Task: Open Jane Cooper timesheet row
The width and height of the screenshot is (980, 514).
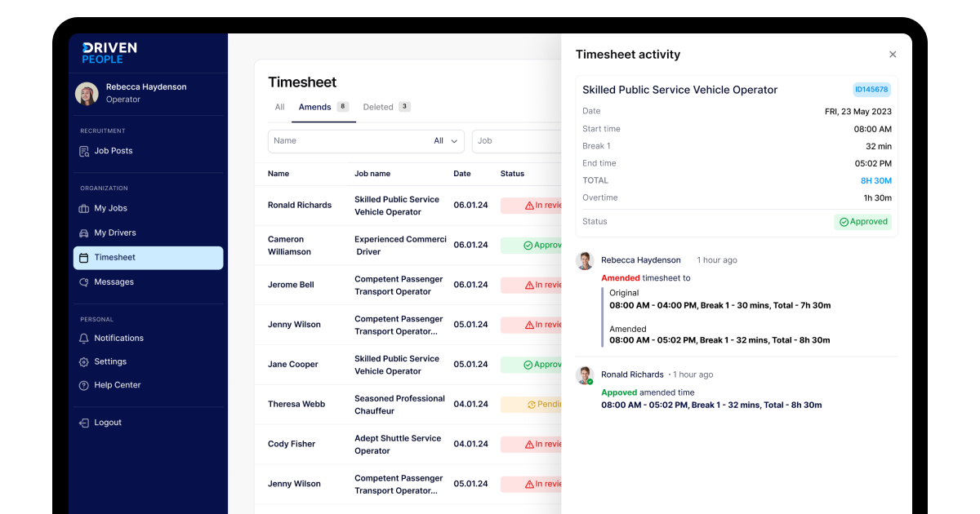Action: tap(408, 365)
